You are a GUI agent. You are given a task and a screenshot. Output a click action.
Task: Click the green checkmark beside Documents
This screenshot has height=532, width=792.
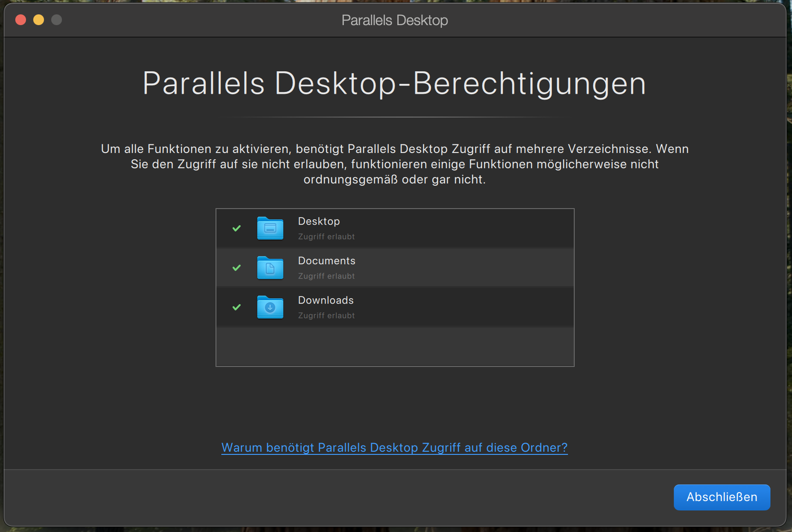click(x=237, y=268)
